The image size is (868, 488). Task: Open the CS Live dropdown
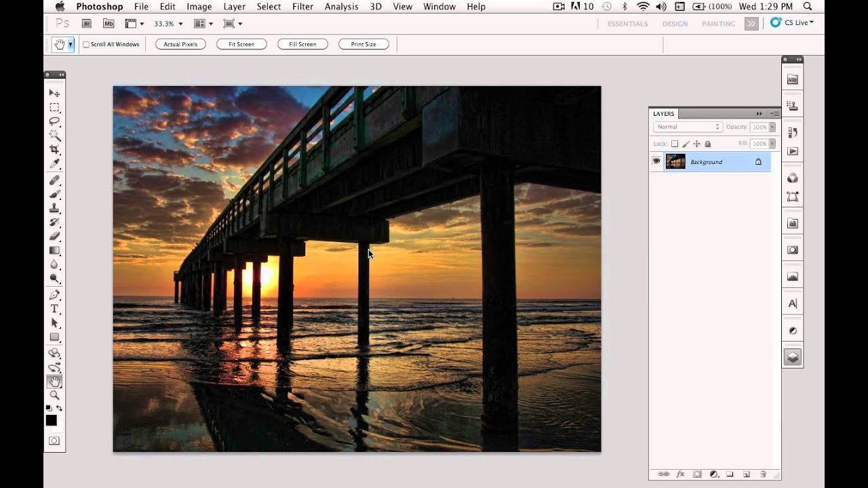pos(793,22)
